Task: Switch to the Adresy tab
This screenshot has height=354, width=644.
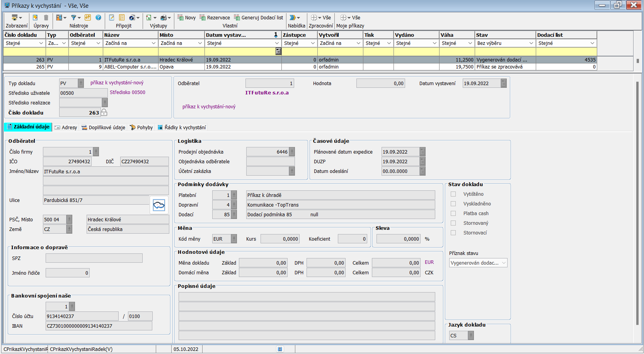Action: tap(66, 127)
